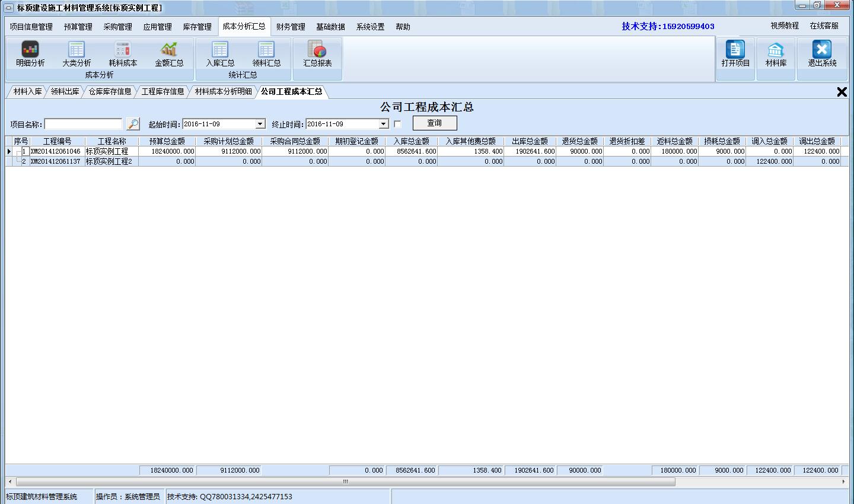The image size is (854, 504).
Task: Click inside the 项目名称 input field
Action: point(83,123)
